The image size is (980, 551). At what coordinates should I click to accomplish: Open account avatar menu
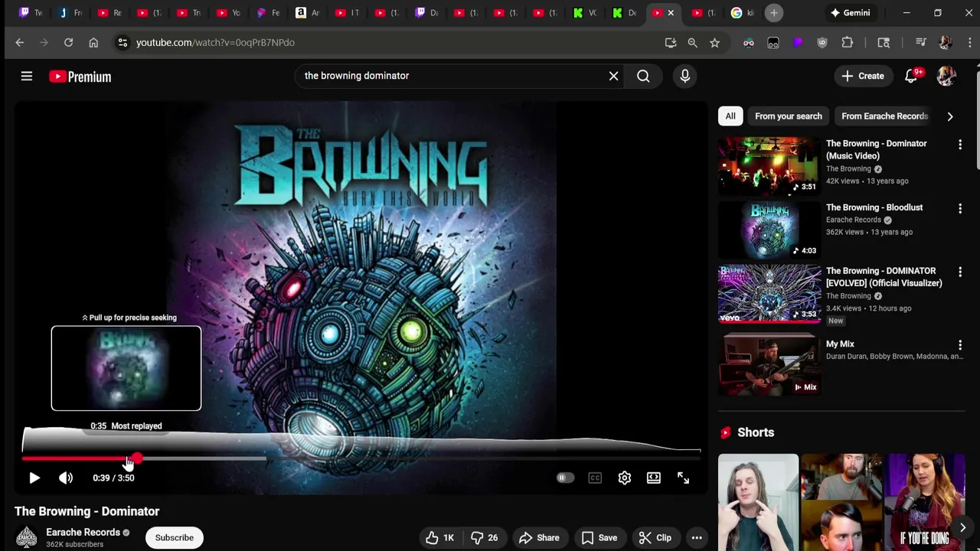(x=946, y=76)
